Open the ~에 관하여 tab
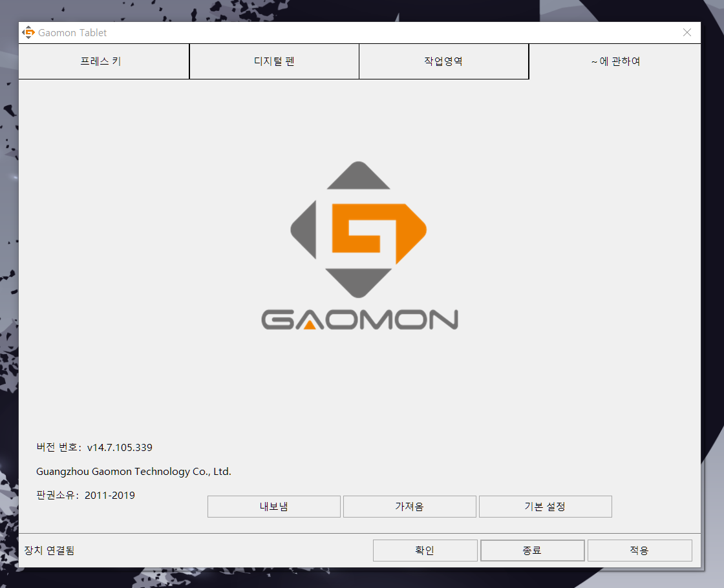This screenshot has width=724, height=588. pyautogui.click(x=615, y=61)
